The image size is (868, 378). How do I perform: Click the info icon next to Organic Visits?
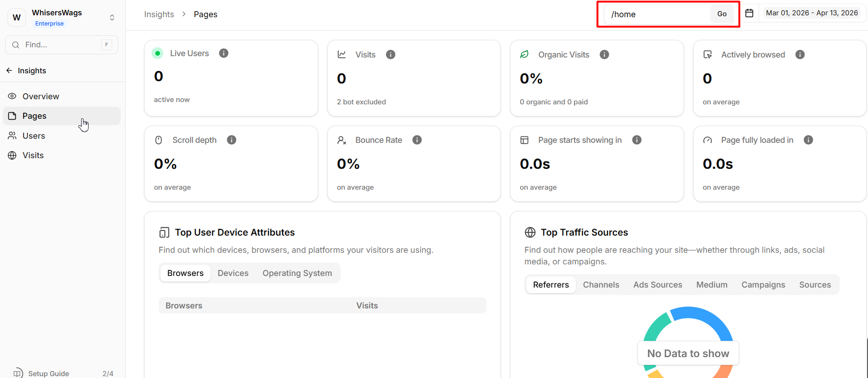pyautogui.click(x=604, y=55)
